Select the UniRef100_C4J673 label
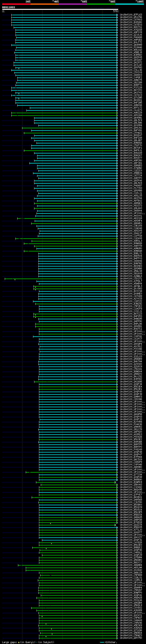This screenshot has width=146, height=644. click(131, 110)
